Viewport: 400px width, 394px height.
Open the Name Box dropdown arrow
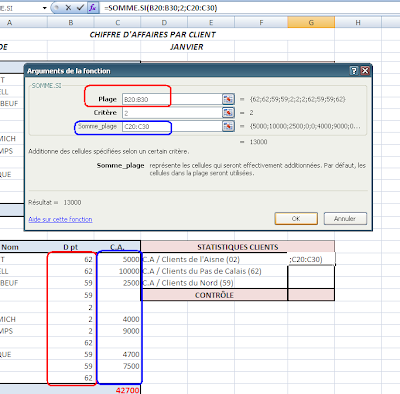click(x=44, y=8)
